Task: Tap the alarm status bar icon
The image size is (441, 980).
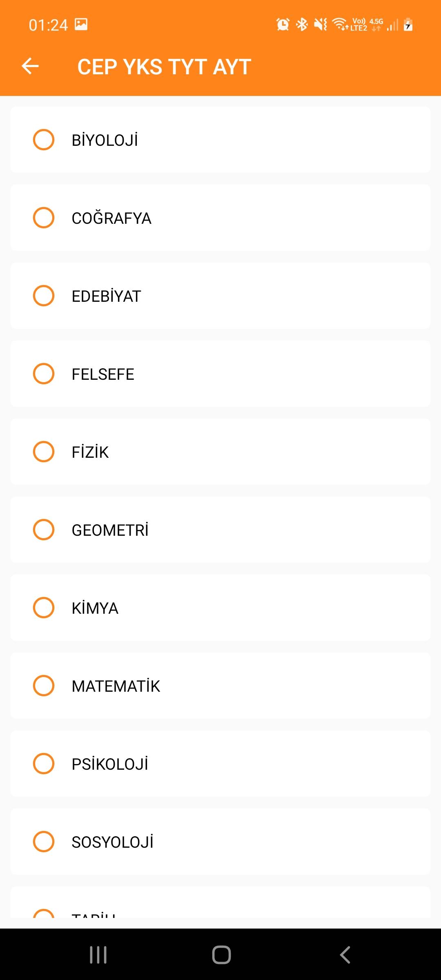Action: 283,24
